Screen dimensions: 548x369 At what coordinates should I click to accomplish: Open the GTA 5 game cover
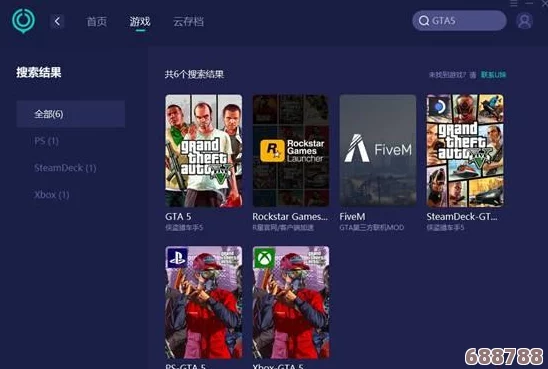tap(204, 151)
